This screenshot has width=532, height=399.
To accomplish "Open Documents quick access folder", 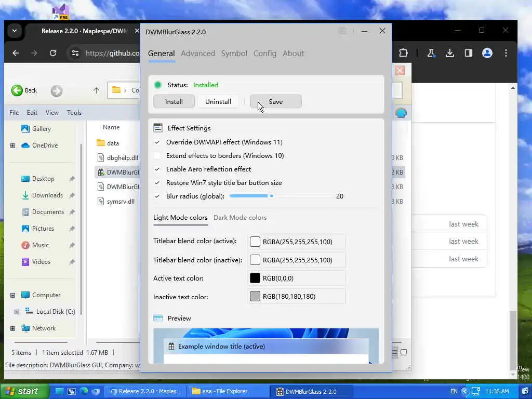I will click(43, 212).
